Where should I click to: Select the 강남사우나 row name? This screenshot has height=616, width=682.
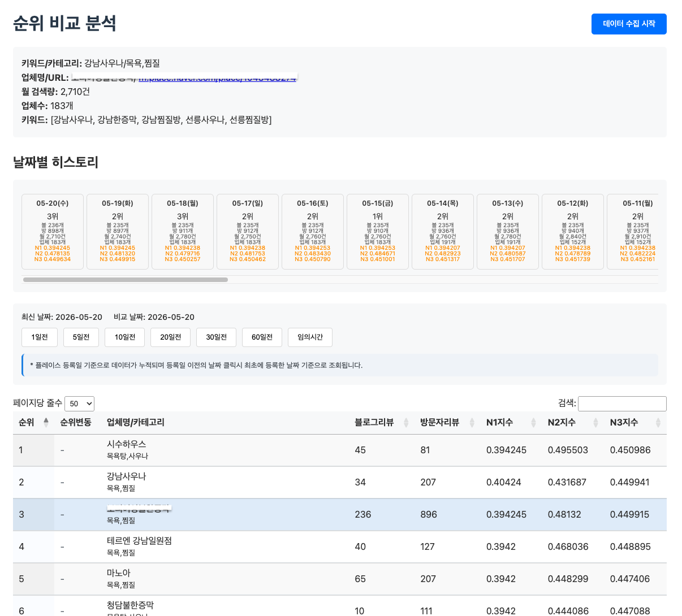tap(127, 476)
